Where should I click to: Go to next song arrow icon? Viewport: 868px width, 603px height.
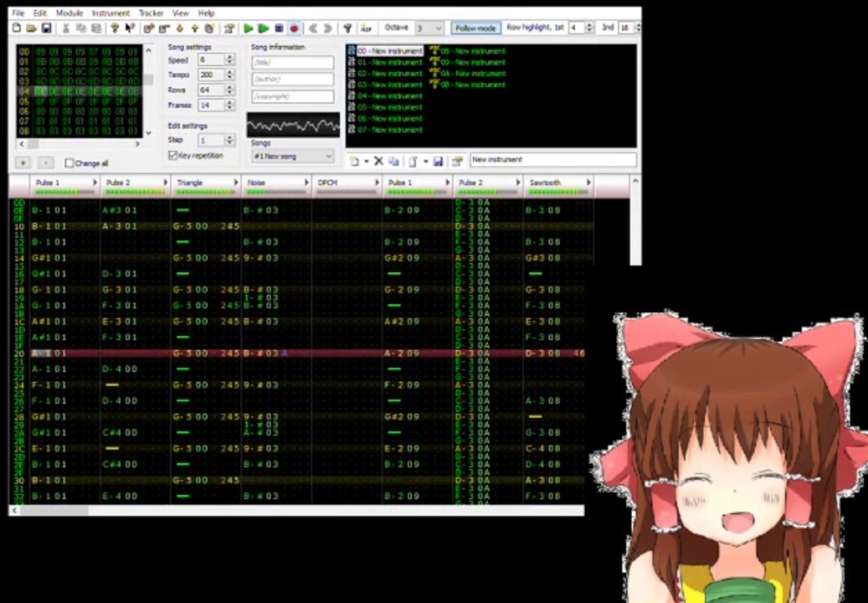328,28
